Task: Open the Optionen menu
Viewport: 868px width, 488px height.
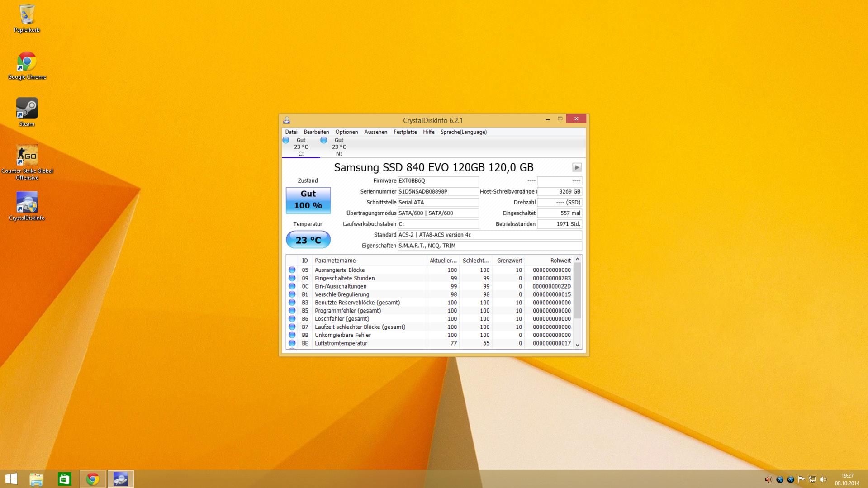Action: (x=346, y=132)
